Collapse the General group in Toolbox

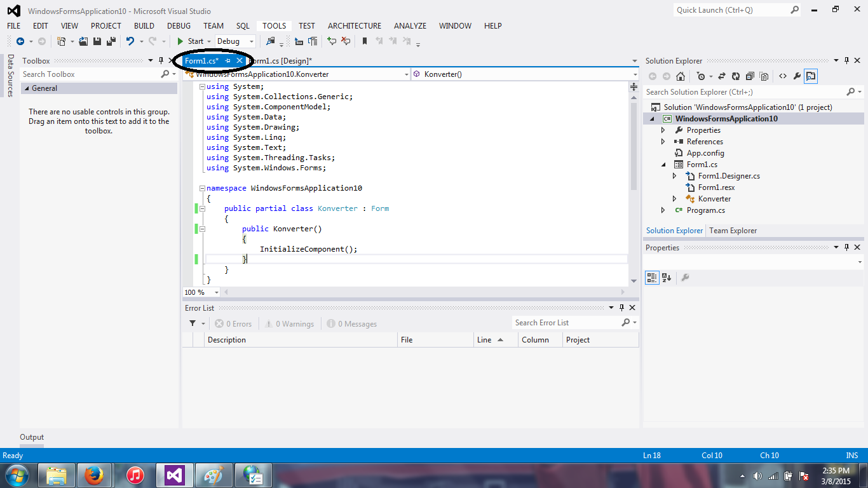point(27,88)
